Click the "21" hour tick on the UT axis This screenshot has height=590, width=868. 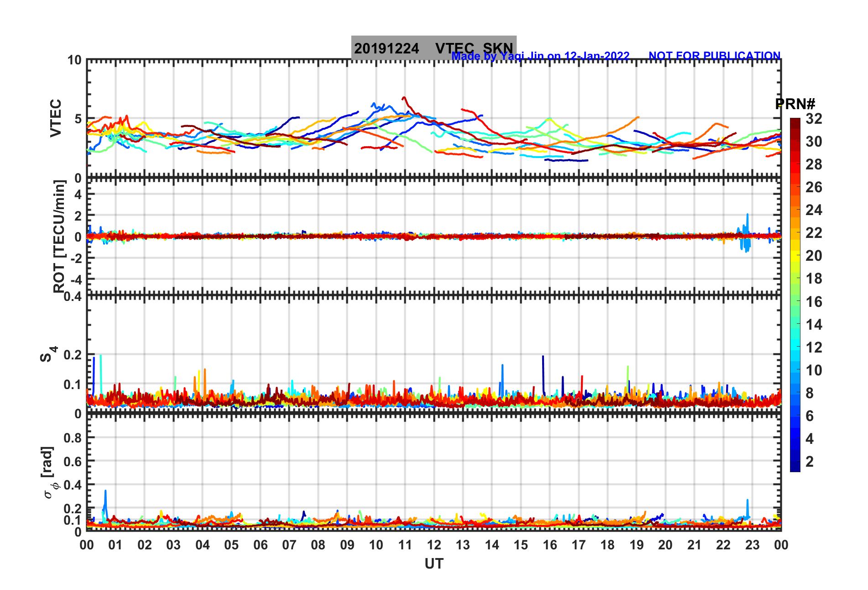[x=695, y=545]
